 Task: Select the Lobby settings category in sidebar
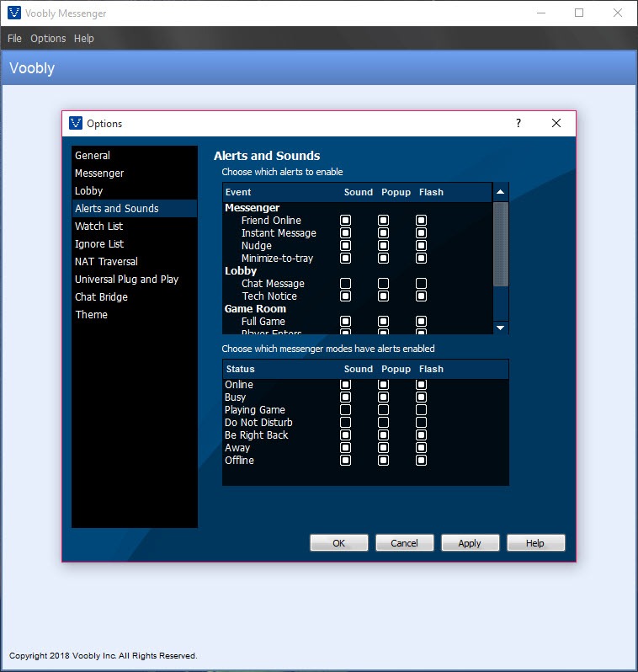[135, 190]
